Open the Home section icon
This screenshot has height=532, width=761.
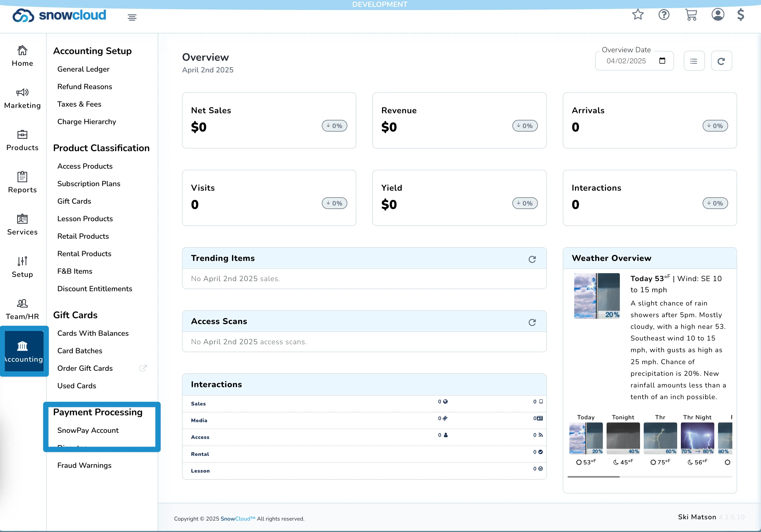(22, 50)
